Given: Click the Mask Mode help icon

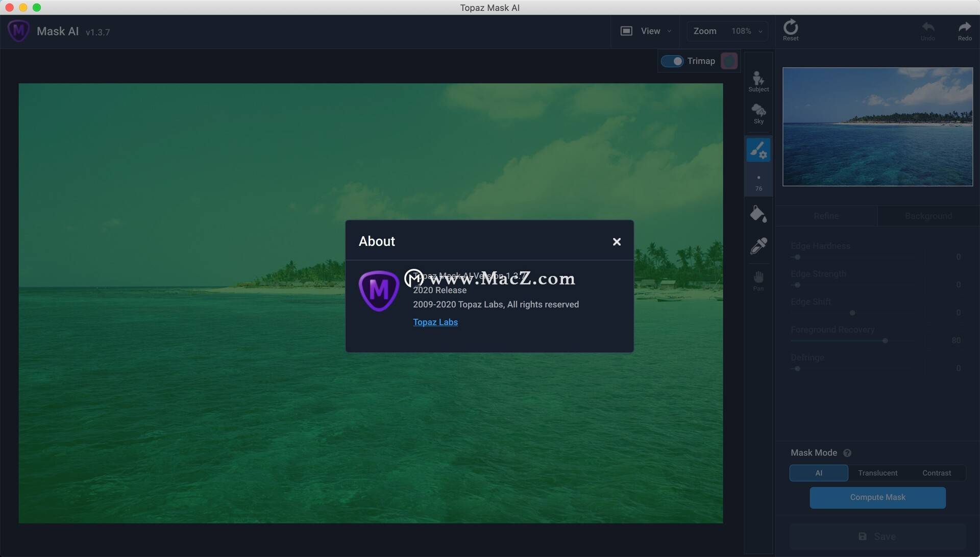Looking at the screenshot, I should (847, 453).
